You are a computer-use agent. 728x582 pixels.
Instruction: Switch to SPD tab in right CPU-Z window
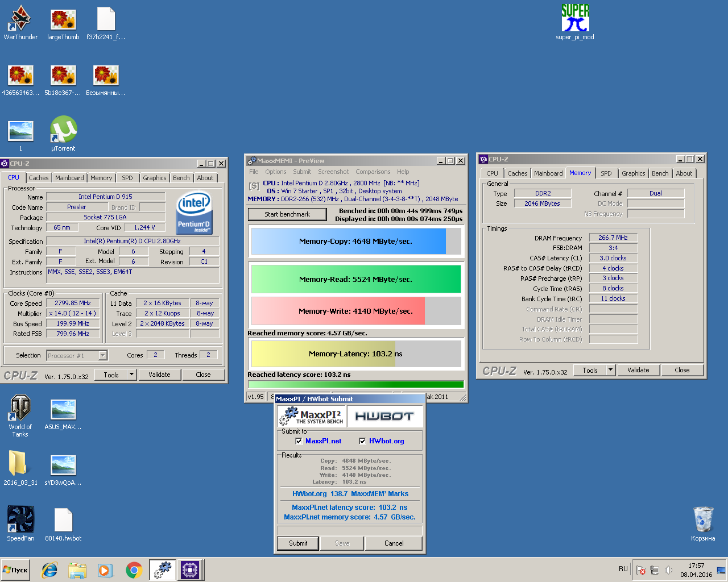606,173
